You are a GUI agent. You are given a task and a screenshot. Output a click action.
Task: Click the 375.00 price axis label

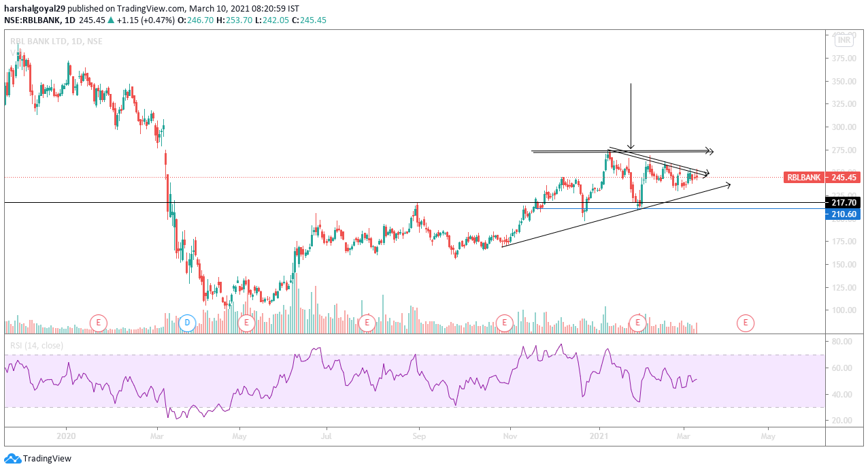tap(843, 59)
